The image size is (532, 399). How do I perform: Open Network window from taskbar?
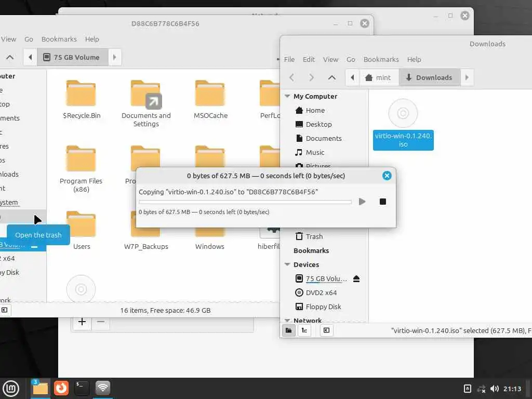[102, 388]
